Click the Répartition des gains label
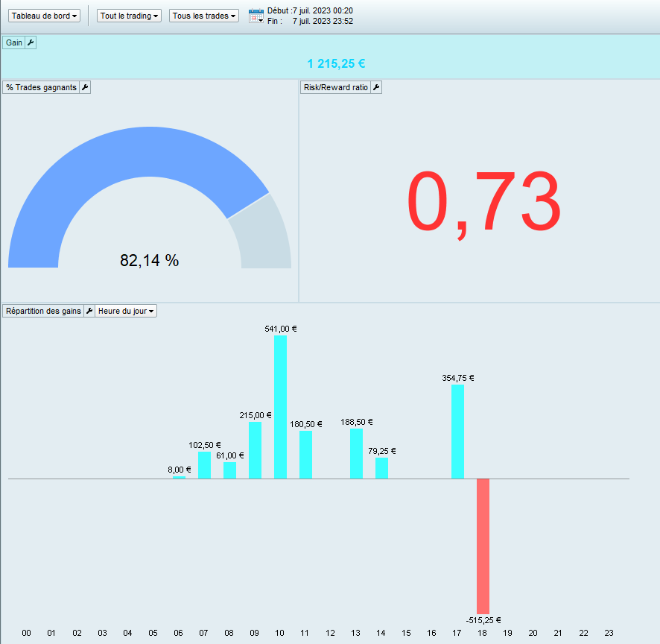 [43, 311]
